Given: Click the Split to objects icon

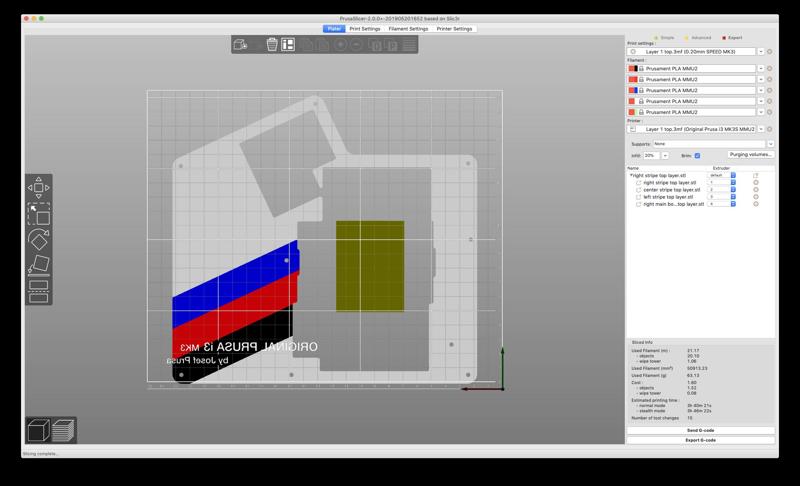Looking at the screenshot, I should (376, 45).
